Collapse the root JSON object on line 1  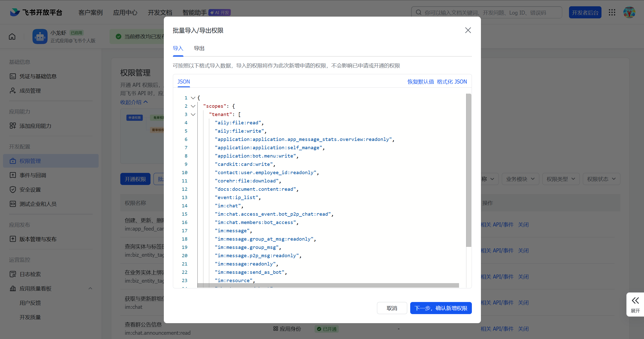click(x=193, y=98)
